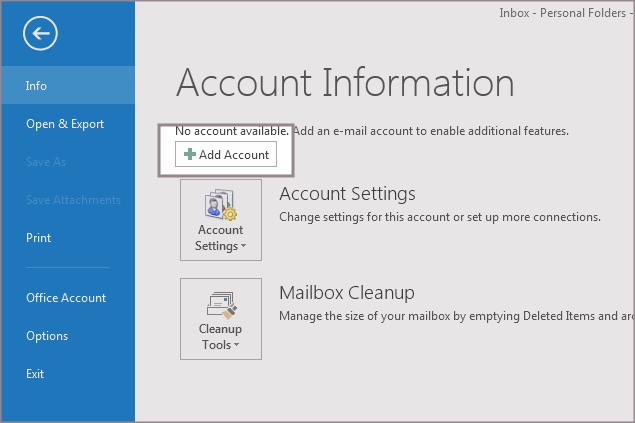Open the Print page

(39, 238)
